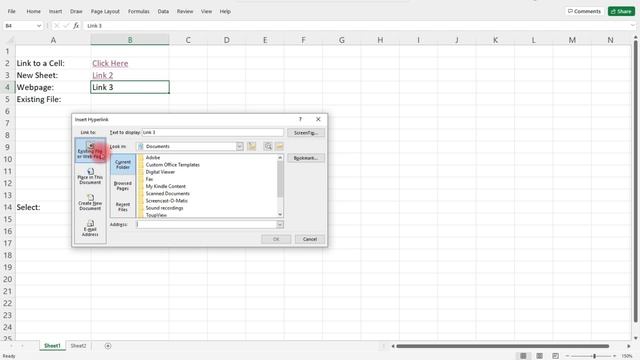This screenshot has width=640, height=360.
Task: Click the Address input field
Action: (207, 224)
